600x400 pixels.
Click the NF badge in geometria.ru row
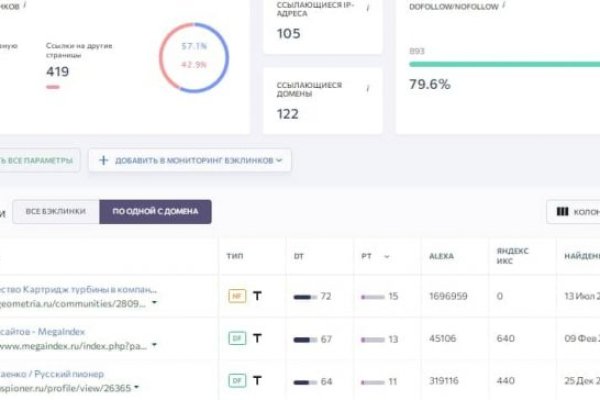pyautogui.click(x=237, y=295)
